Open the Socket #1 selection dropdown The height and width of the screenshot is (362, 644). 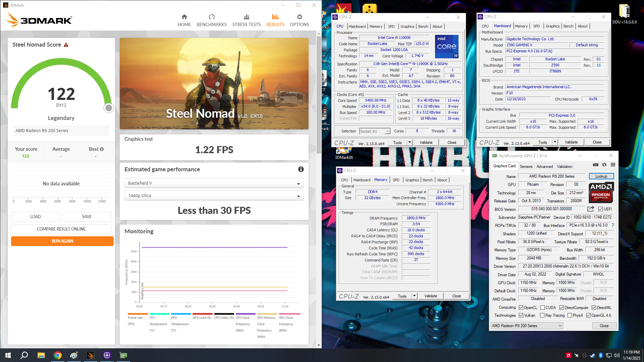pos(375,131)
